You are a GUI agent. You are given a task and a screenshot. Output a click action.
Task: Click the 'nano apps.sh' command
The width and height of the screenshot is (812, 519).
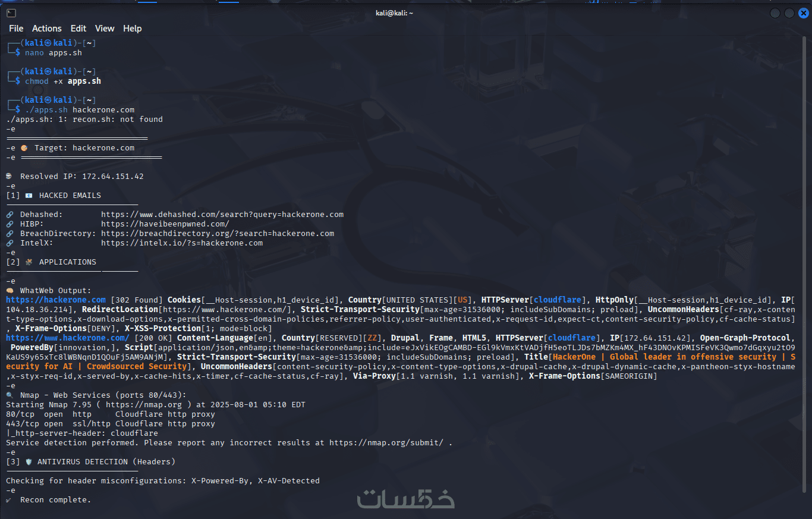pyautogui.click(x=53, y=53)
